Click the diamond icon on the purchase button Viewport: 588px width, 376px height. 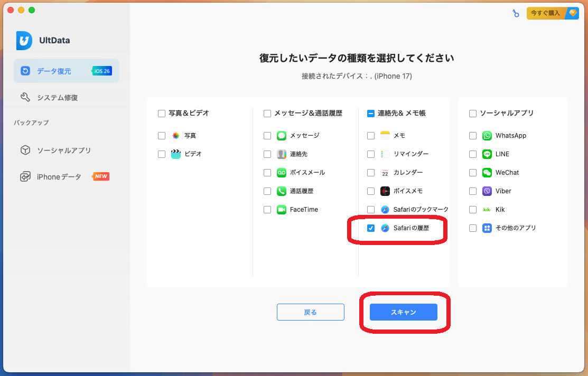click(x=573, y=13)
